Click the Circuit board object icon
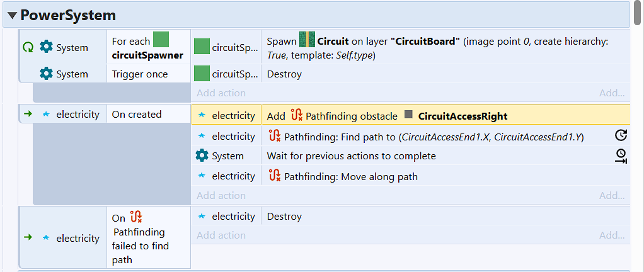 click(x=307, y=41)
